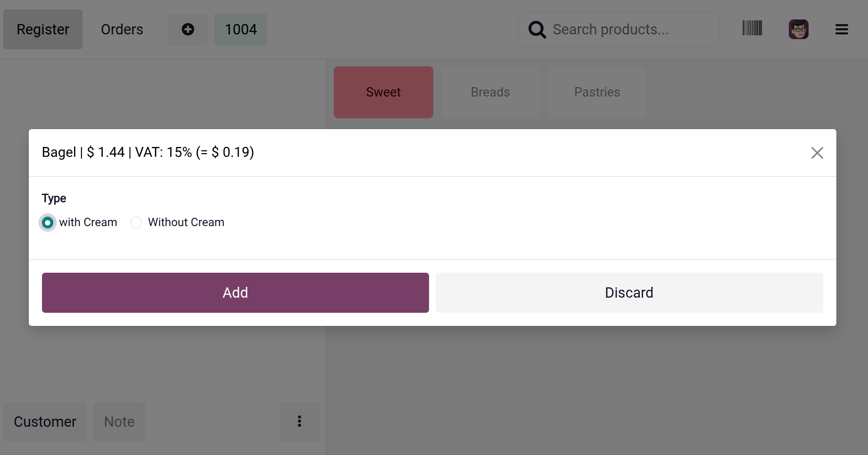Viewport: 868px width, 455px height.
Task: Choose the "Without Cream" radio option
Action: click(x=136, y=222)
